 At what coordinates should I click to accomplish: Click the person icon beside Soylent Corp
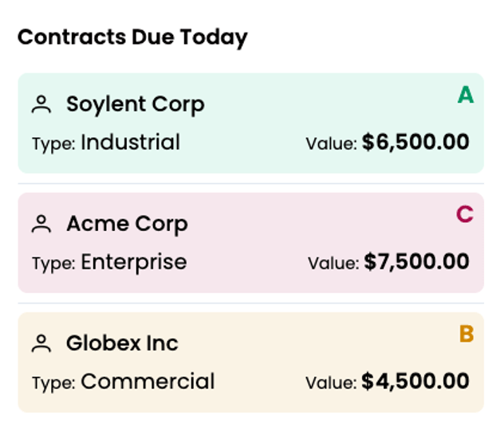[41, 104]
